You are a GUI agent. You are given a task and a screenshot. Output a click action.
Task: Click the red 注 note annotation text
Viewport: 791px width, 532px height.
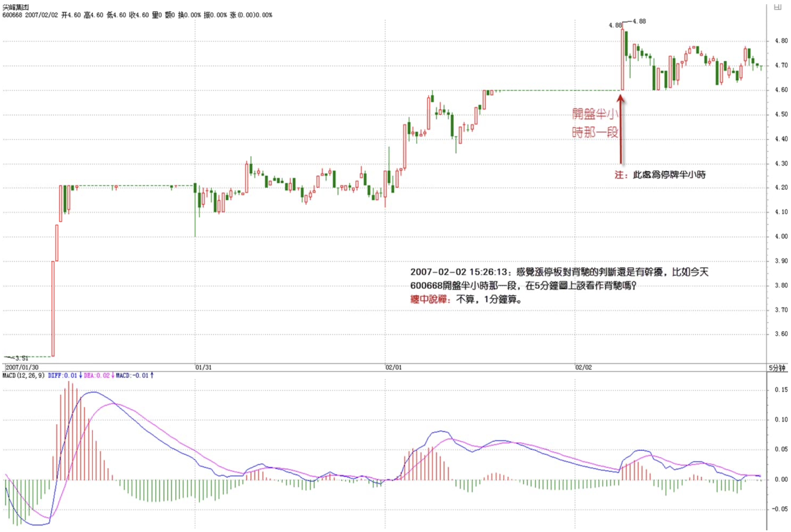pos(619,175)
